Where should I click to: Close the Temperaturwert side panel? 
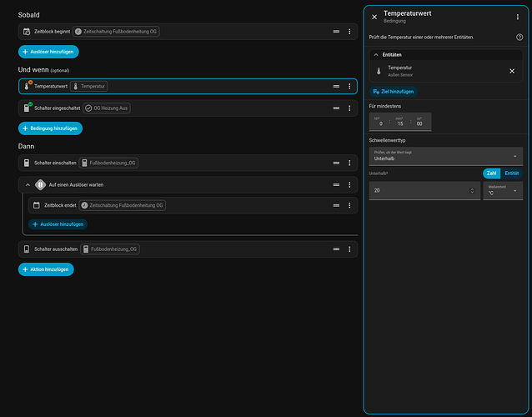374,17
